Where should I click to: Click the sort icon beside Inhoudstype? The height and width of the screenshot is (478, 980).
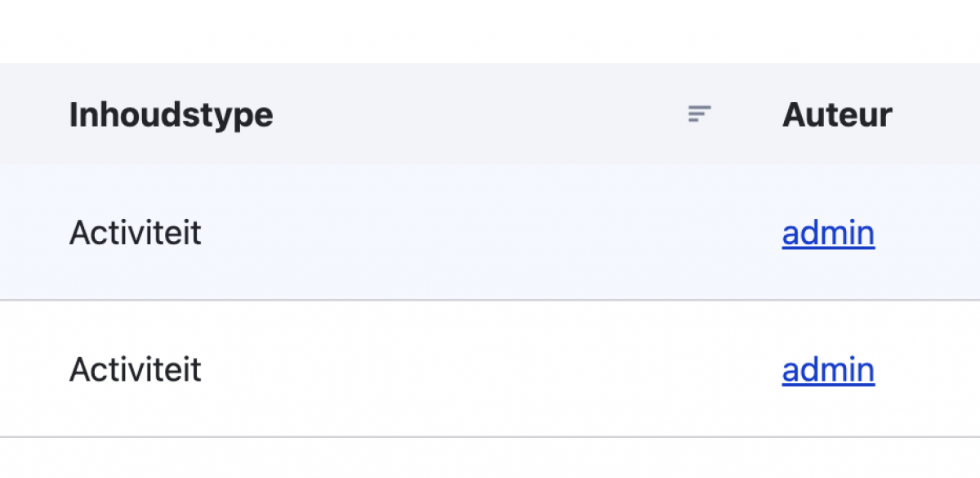coord(699,114)
